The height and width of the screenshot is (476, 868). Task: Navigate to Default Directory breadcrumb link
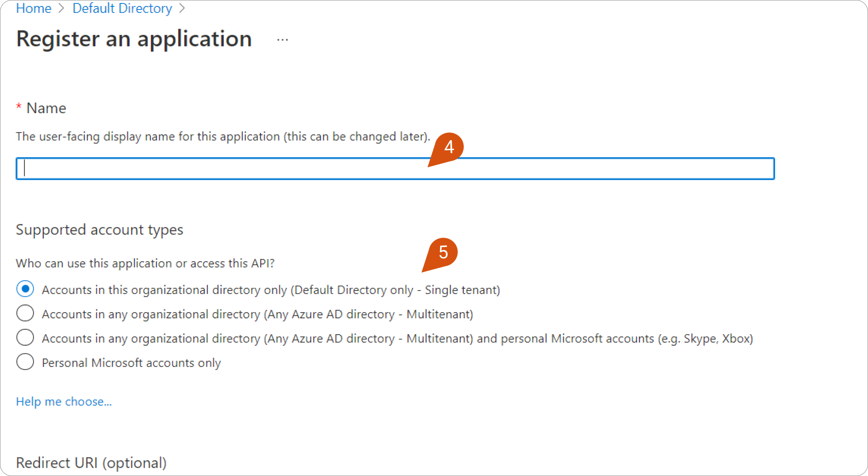(x=122, y=8)
